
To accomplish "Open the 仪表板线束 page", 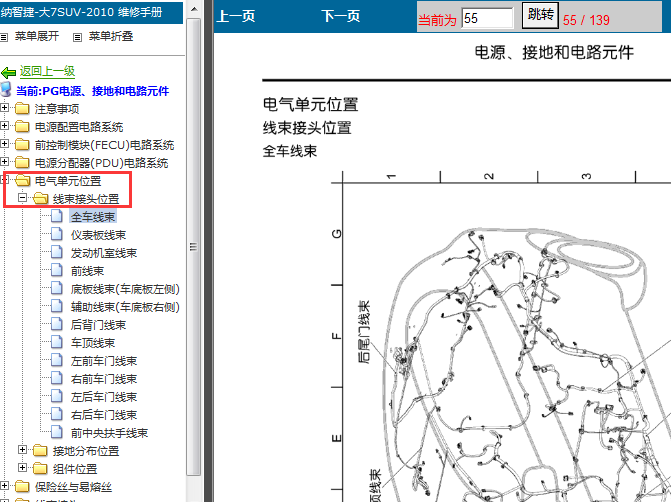I will click(x=98, y=235).
